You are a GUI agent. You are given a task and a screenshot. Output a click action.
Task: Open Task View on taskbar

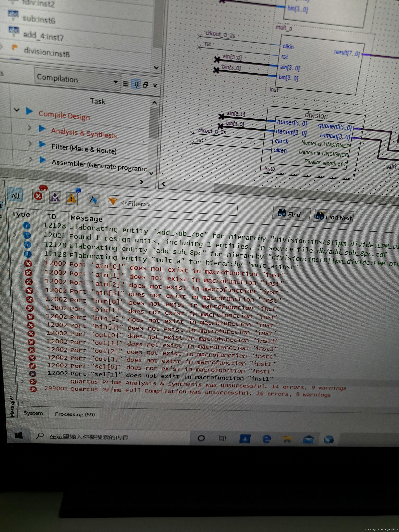pyautogui.click(x=223, y=438)
